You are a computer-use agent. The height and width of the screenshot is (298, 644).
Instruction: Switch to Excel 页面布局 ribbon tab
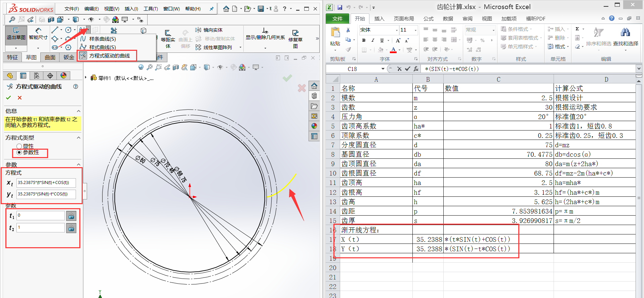[x=404, y=19]
